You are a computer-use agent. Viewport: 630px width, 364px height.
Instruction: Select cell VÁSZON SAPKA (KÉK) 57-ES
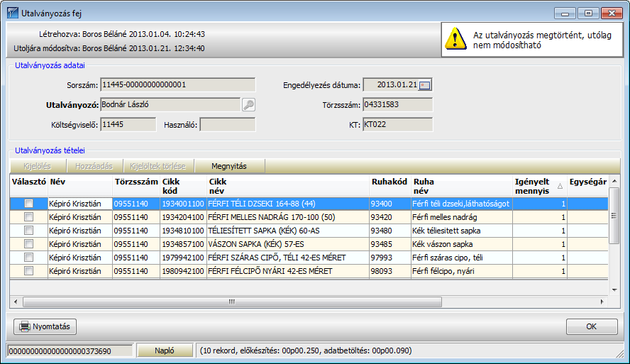287,244
